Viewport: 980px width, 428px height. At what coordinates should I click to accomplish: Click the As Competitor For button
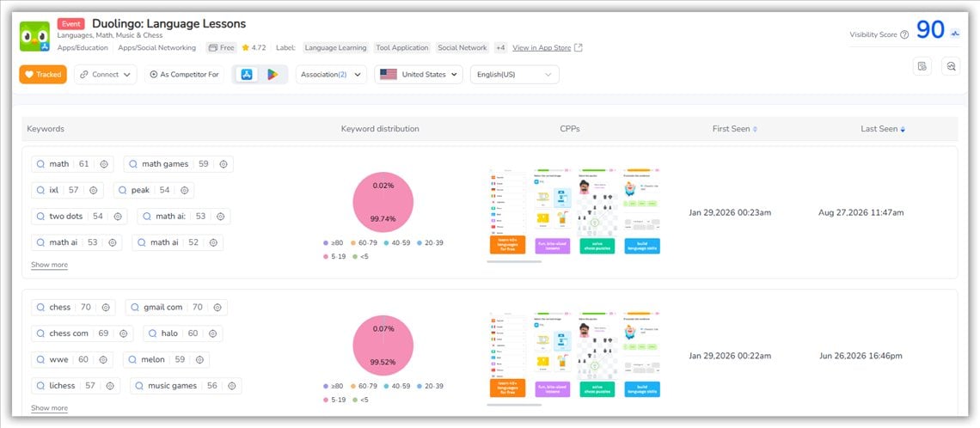[x=184, y=75]
